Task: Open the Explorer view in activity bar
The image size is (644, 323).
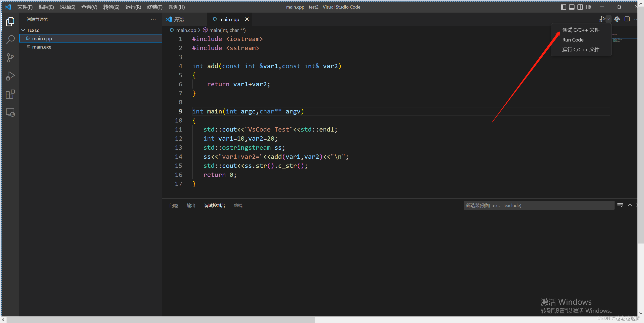Action: point(10,22)
